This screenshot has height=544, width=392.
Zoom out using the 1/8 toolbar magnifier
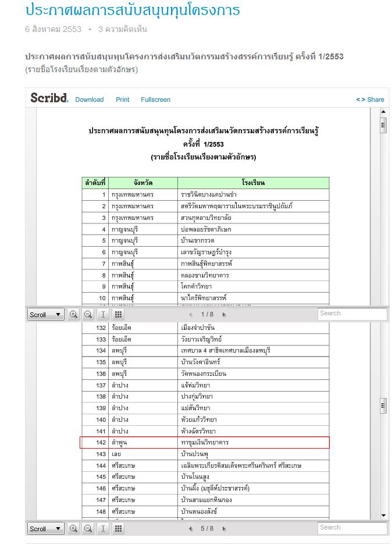click(x=88, y=315)
